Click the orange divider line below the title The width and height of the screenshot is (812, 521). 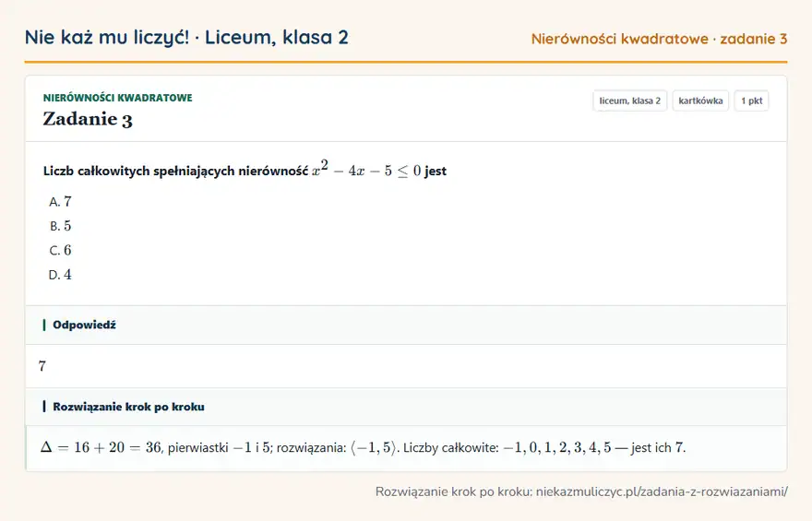point(406,62)
